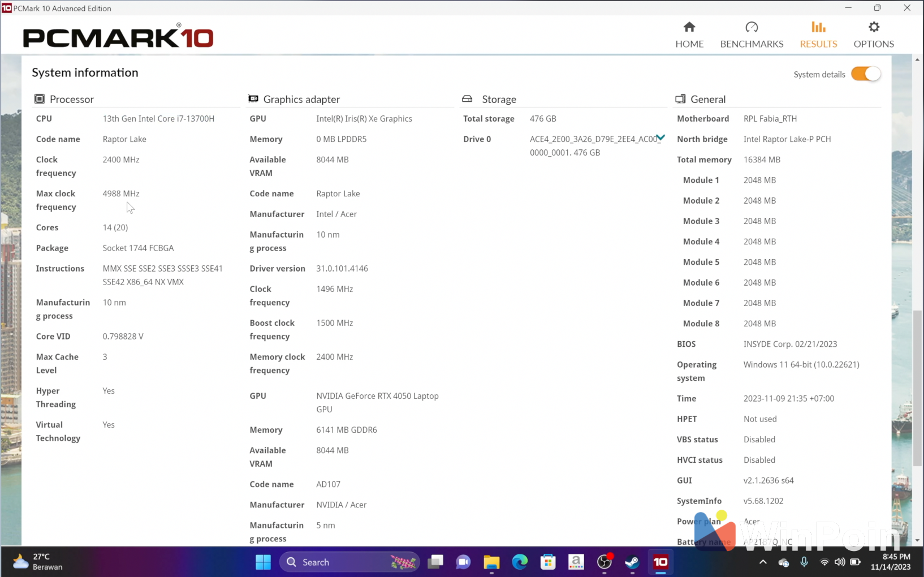Screen dimensions: 924x577
Task: Open Microsoft Store from taskbar
Action: click(548, 562)
